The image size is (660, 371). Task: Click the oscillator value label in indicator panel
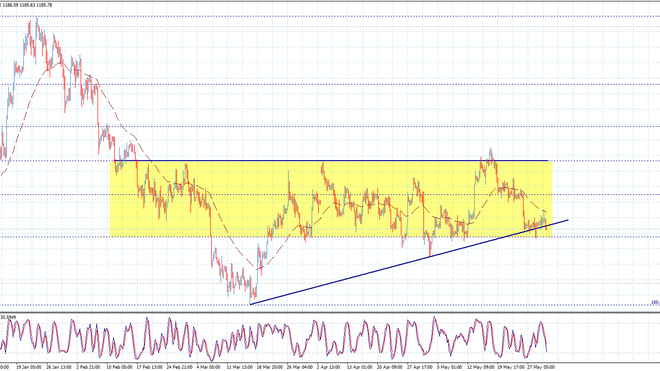click(8, 316)
